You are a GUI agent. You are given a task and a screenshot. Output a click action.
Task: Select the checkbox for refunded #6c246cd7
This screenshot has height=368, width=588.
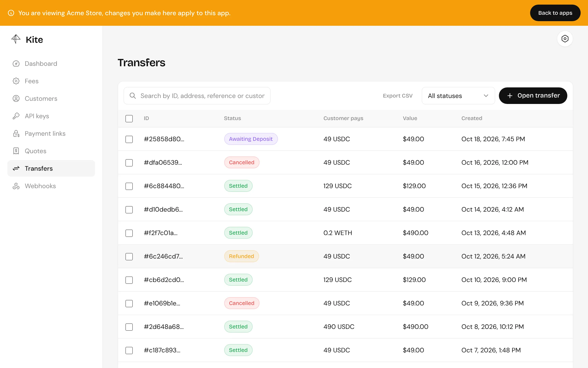(x=129, y=256)
